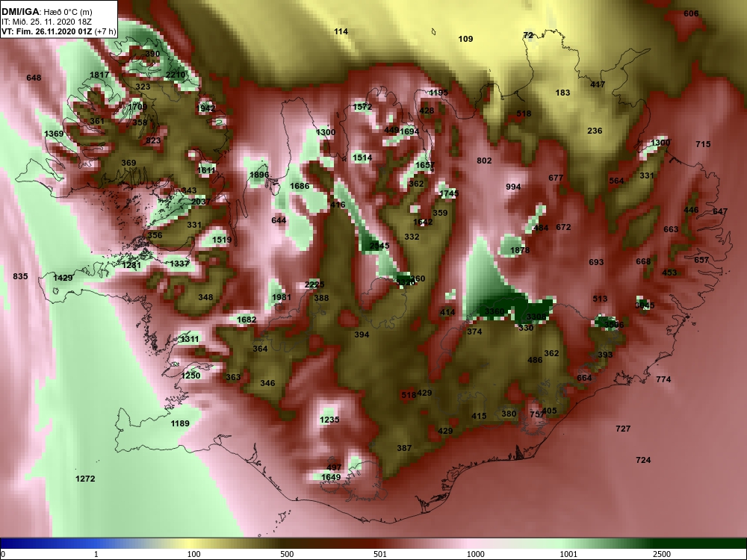The height and width of the screenshot is (560, 747).
Task: Select the legend tick label 500
Action: (x=287, y=554)
